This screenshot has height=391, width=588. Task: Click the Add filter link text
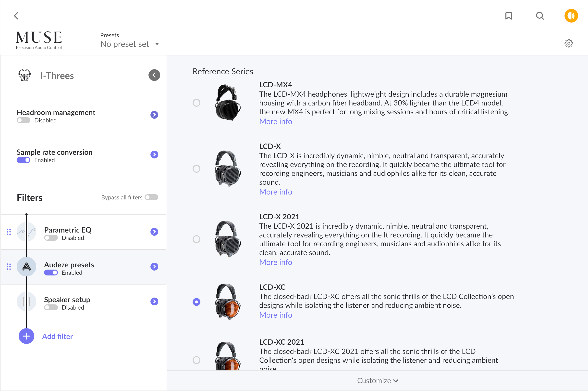pos(58,336)
